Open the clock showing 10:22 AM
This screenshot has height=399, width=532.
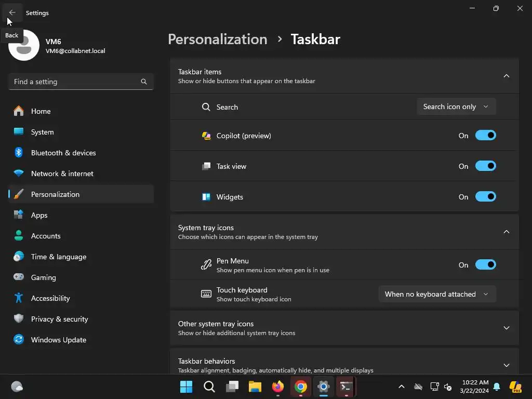click(474, 387)
